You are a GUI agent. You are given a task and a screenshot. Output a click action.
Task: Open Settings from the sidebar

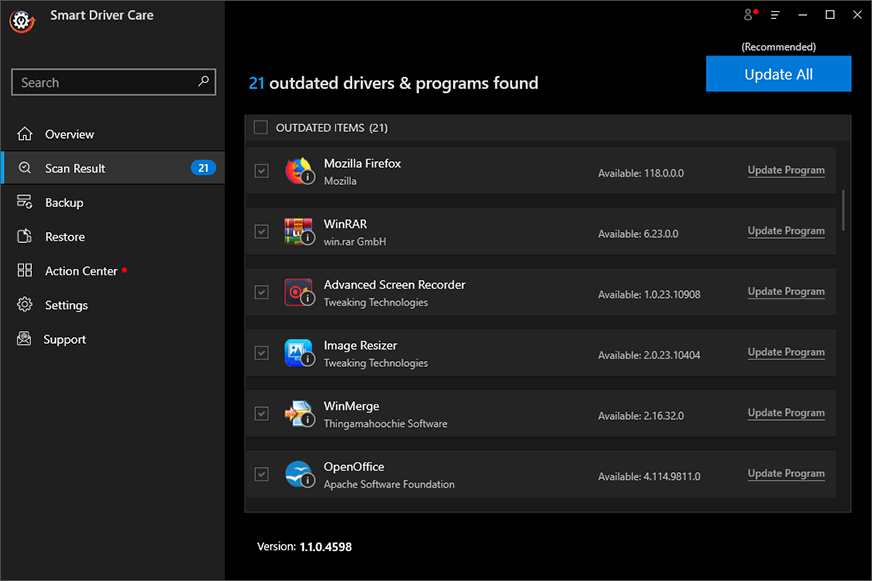(66, 305)
